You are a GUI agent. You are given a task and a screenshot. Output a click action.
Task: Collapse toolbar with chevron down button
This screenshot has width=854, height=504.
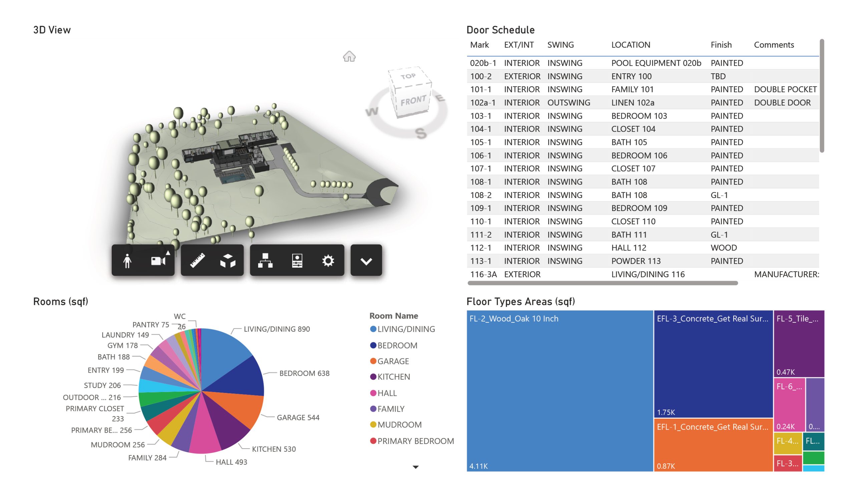tap(366, 261)
